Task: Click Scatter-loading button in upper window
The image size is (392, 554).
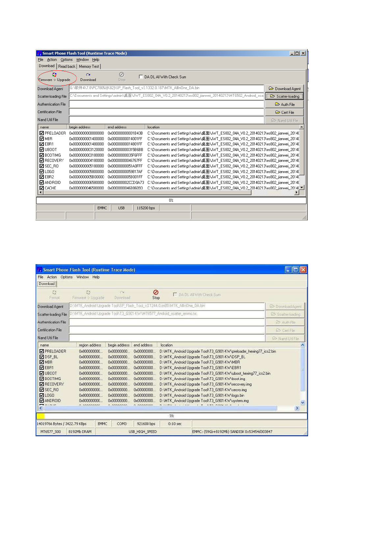Action: coord(284,96)
